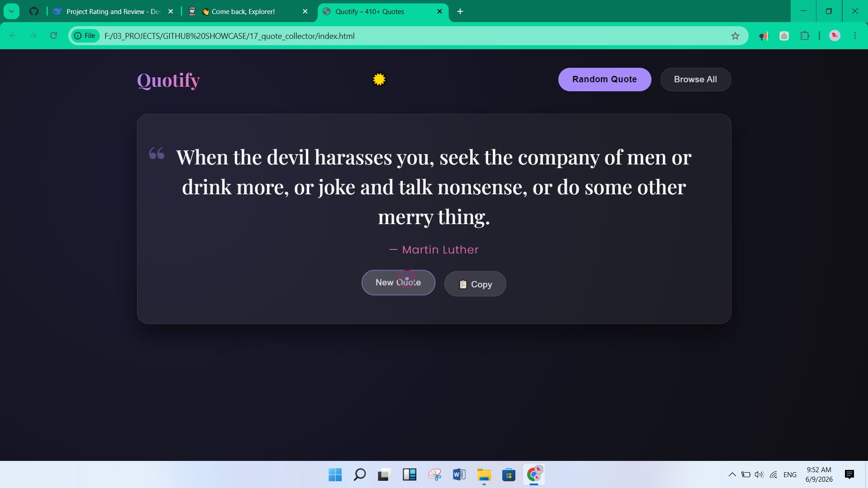Bookmark this page with the star
This screenshot has width=868, height=488.
click(735, 36)
